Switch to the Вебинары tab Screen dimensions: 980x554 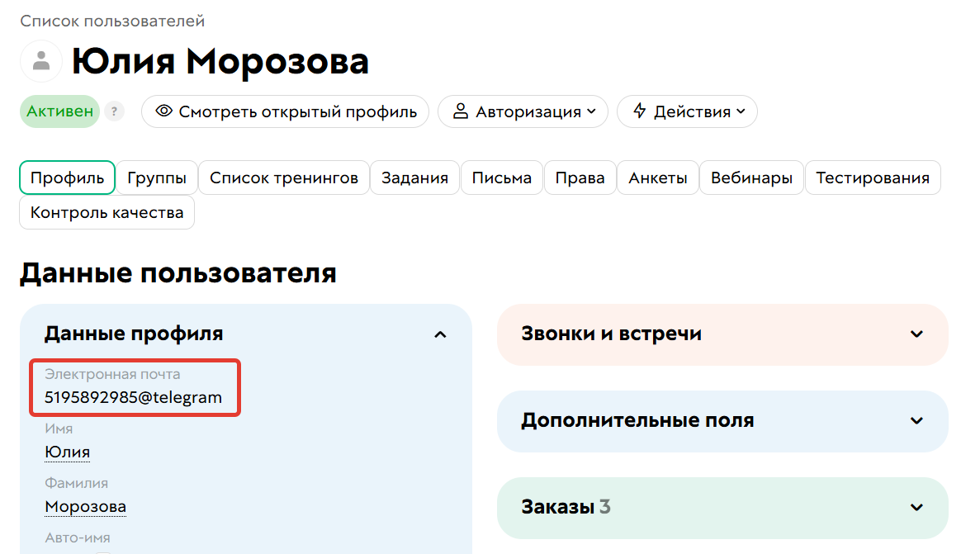pyautogui.click(x=751, y=177)
